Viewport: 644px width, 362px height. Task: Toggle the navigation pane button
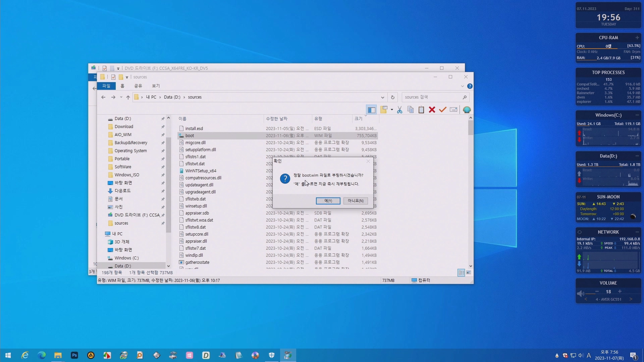pos(371,110)
